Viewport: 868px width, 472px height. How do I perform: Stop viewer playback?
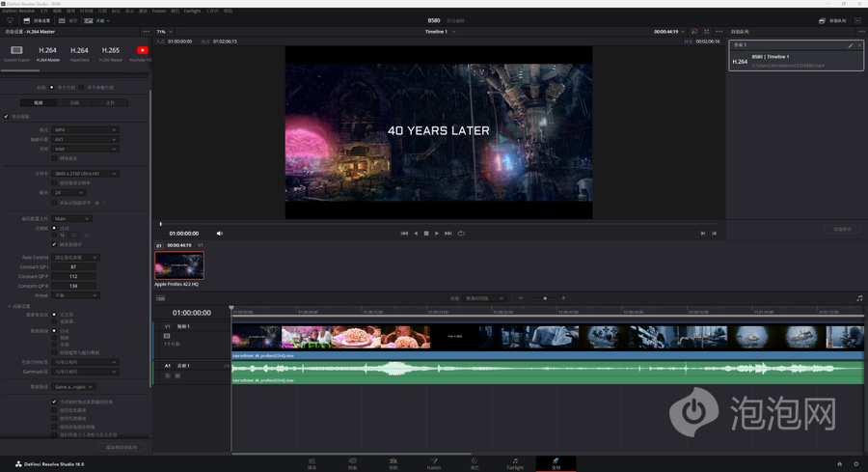[x=426, y=234]
